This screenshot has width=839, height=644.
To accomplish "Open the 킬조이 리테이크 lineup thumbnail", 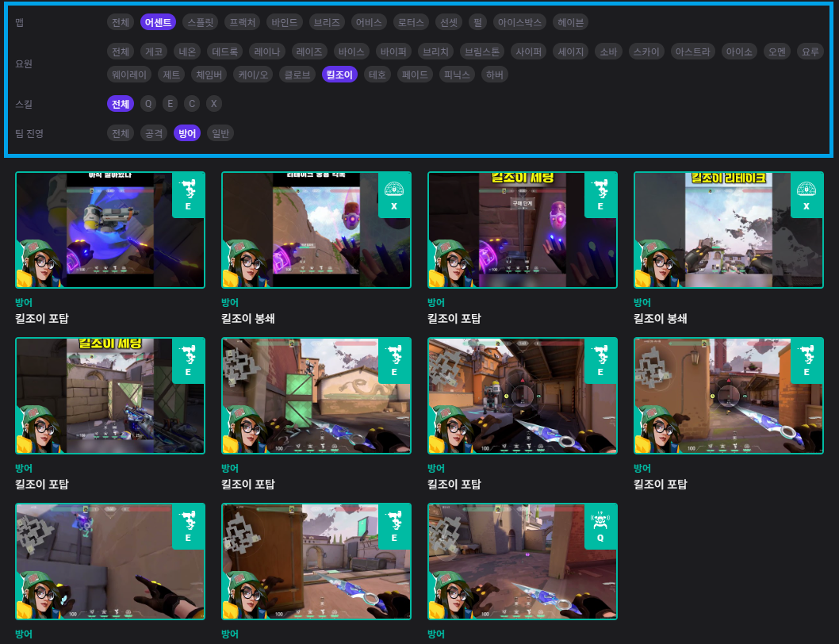I will [x=728, y=230].
